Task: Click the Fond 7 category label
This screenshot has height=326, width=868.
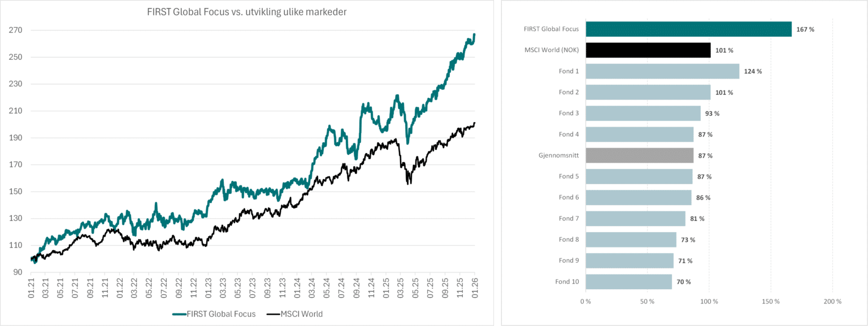Action: point(568,219)
